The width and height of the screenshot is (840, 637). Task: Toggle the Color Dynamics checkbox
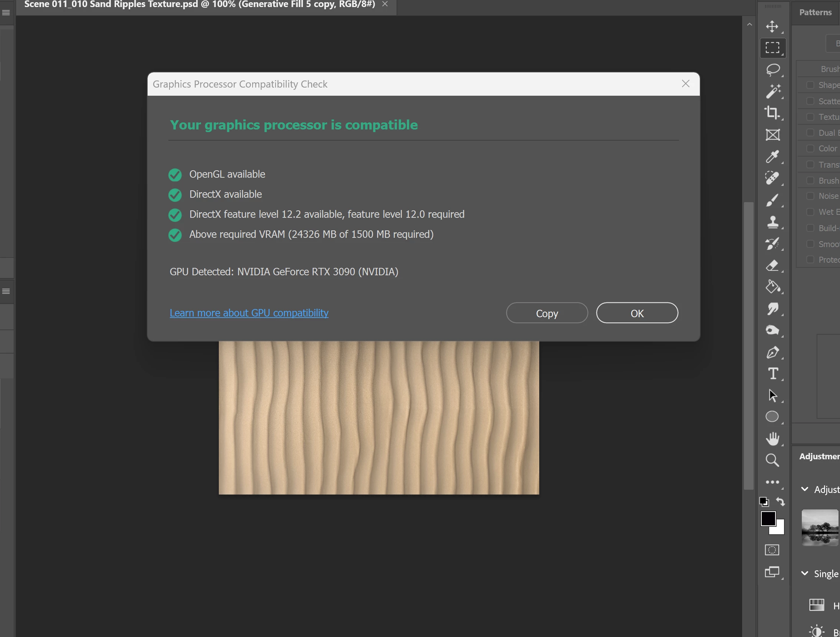pyautogui.click(x=810, y=148)
